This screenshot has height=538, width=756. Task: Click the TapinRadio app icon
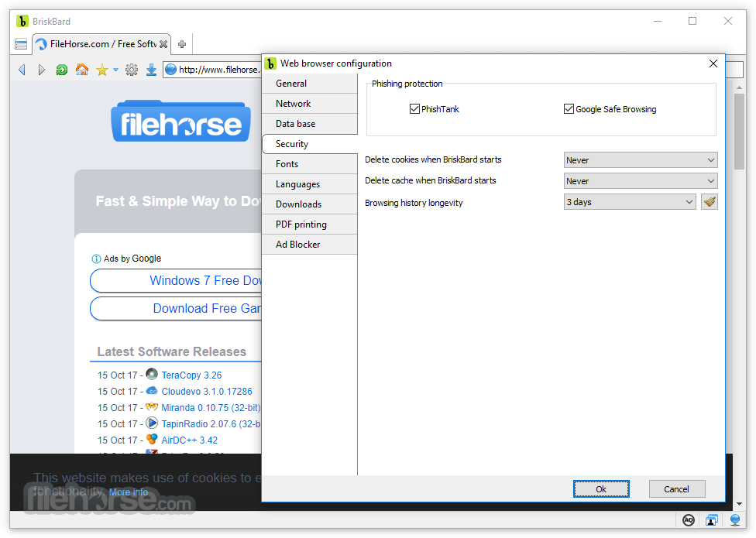(x=152, y=423)
